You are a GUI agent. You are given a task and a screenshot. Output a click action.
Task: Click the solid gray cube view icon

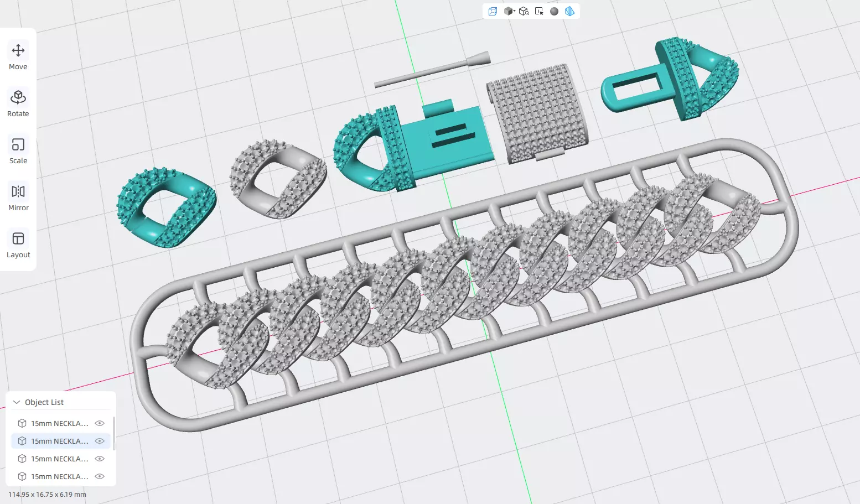click(508, 11)
